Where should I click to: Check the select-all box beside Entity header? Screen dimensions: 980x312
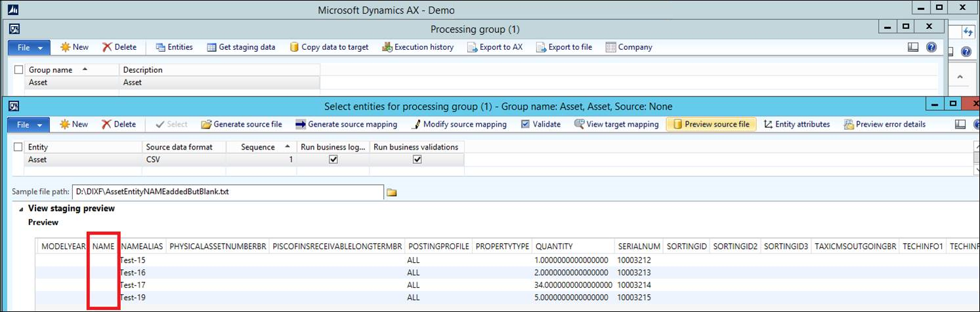pyautogui.click(x=18, y=147)
